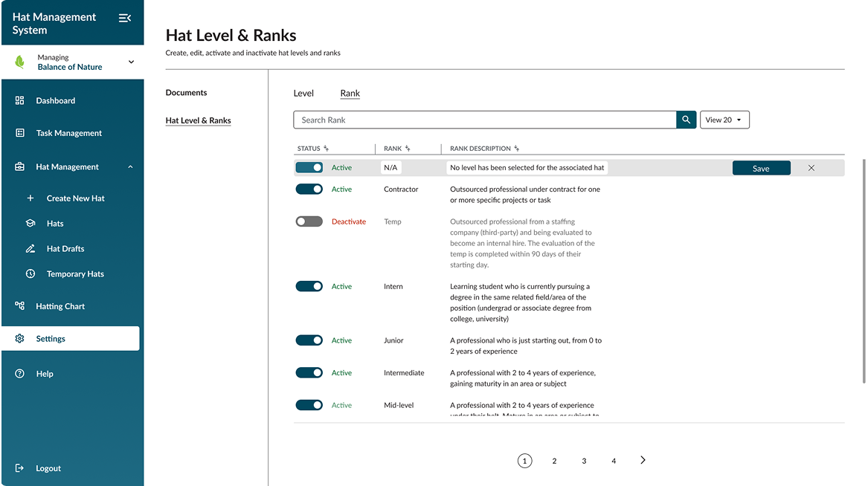Sort by the Rank column icon

(408, 149)
